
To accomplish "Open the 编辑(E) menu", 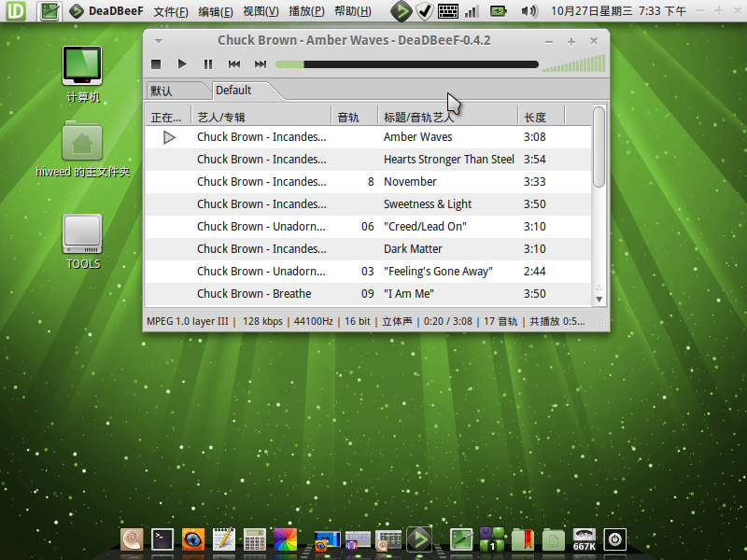I will pyautogui.click(x=216, y=11).
